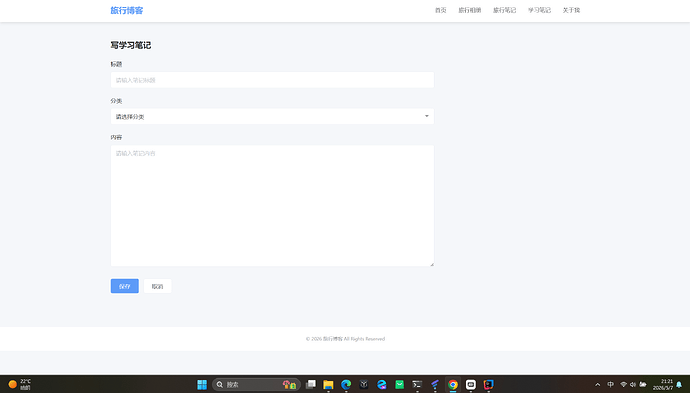Open the notification bell in the tray
690x393 pixels.
679,384
